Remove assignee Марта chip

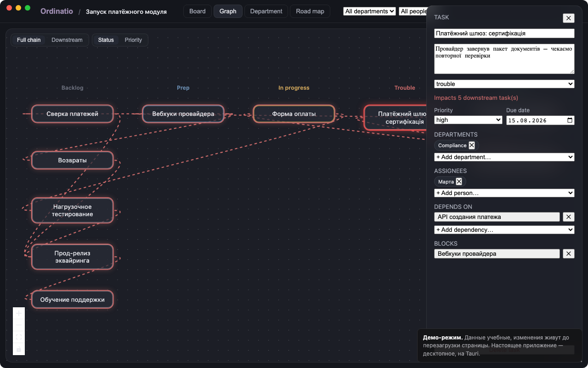459,182
